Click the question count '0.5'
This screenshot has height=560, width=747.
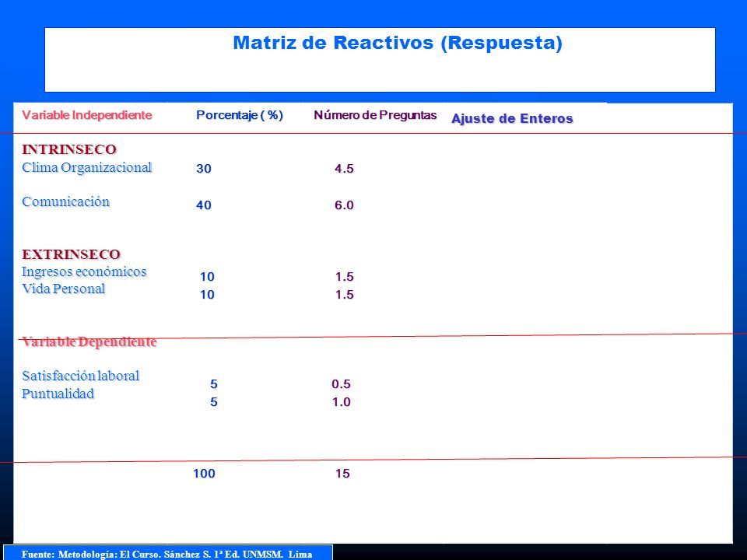tap(341, 384)
